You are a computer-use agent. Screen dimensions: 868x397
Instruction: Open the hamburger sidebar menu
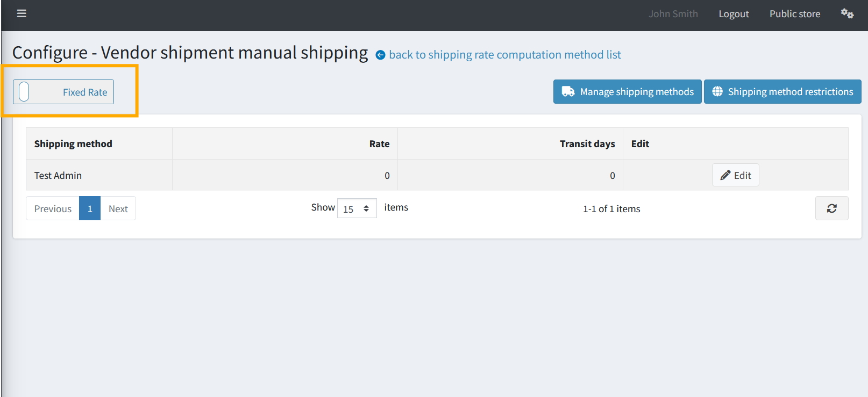(x=22, y=13)
